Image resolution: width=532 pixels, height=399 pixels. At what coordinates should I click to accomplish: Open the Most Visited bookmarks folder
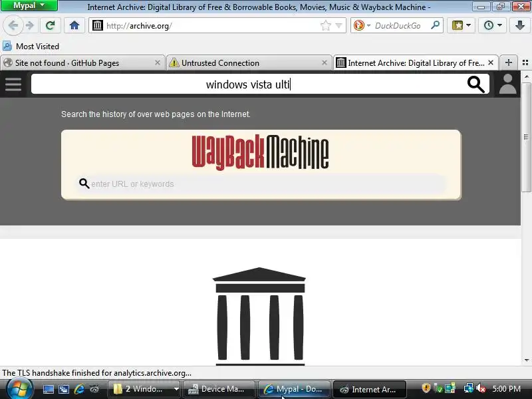[x=31, y=46]
